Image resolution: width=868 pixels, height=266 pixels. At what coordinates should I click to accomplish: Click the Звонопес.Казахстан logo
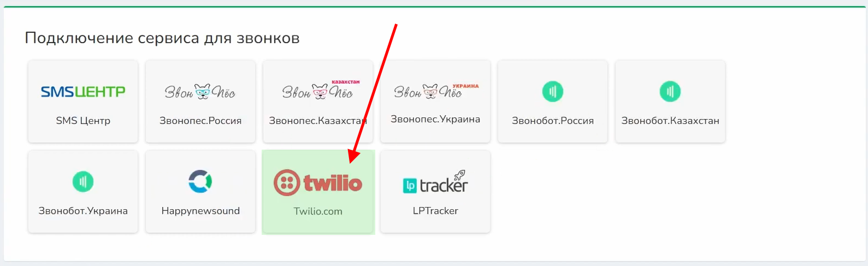pyautogui.click(x=321, y=90)
